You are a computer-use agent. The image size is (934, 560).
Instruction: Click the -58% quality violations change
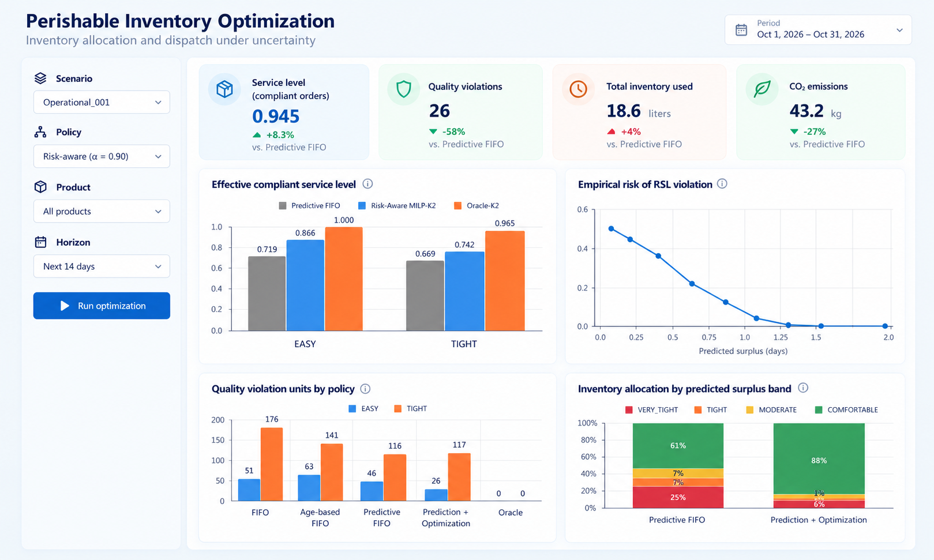(447, 131)
